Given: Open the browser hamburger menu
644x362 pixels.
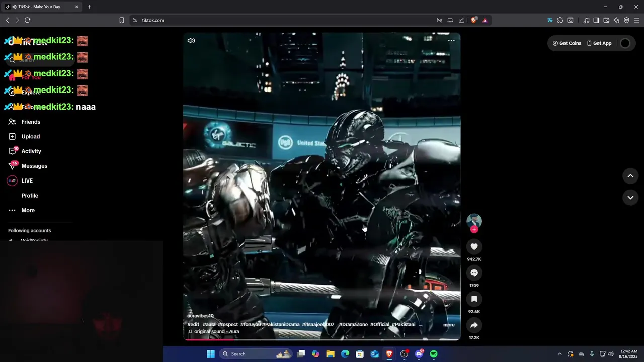Looking at the screenshot, I should (637, 20).
